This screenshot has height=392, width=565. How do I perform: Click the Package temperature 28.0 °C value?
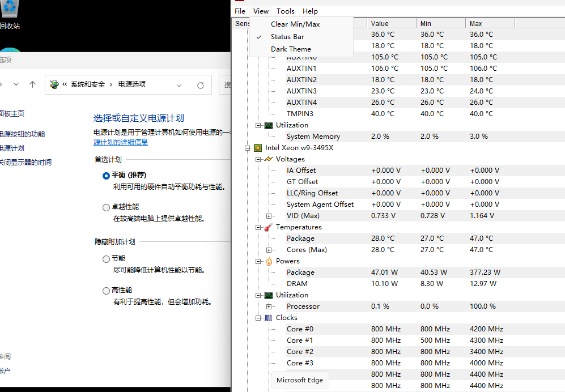tap(383, 238)
